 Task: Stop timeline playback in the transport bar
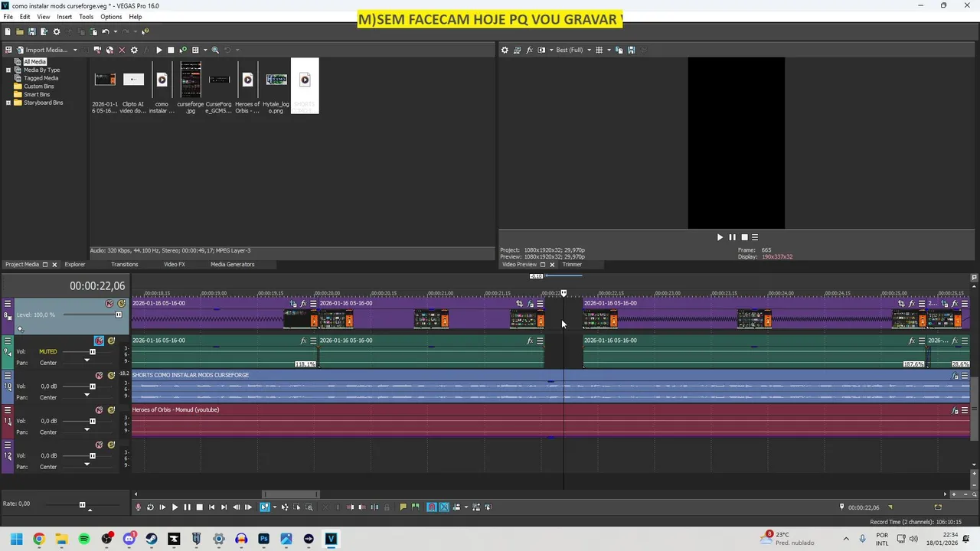(199, 507)
